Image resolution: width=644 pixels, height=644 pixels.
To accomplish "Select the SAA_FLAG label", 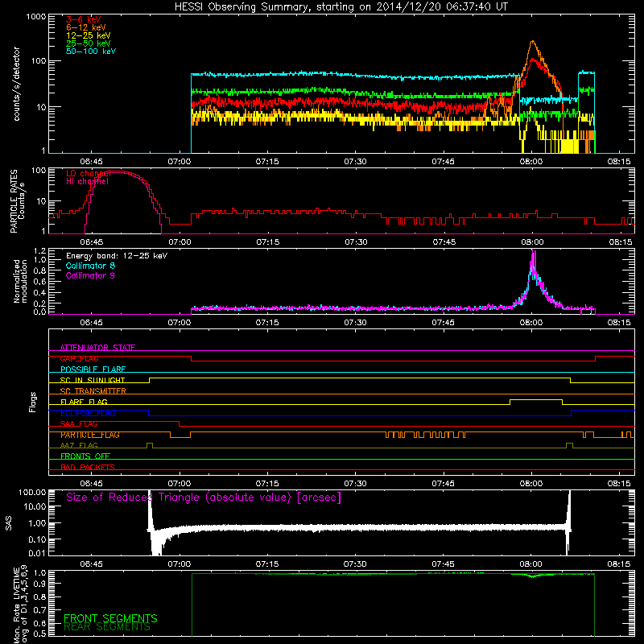I will pyautogui.click(x=79, y=424).
